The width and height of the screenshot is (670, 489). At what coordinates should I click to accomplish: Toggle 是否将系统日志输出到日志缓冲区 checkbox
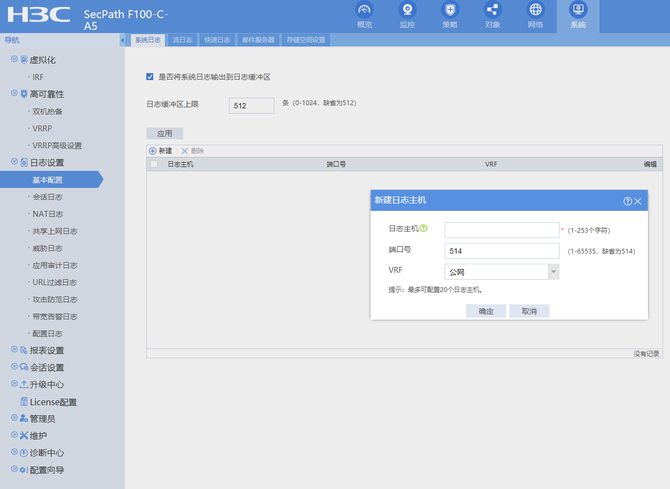(150, 77)
